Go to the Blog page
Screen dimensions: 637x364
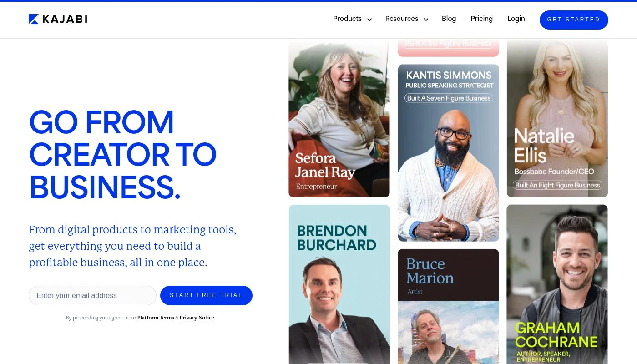click(x=449, y=19)
